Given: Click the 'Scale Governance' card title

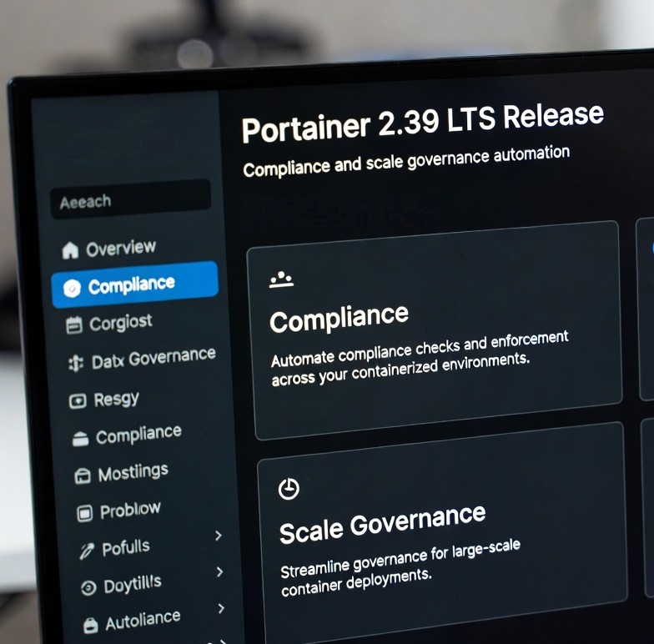Looking at the screenshot, I should click(382, 524).
